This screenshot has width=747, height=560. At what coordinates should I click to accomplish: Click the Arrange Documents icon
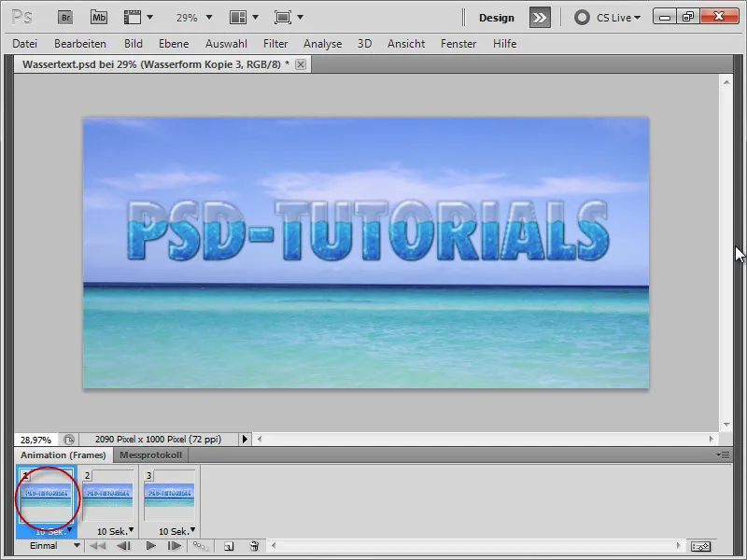point(238,18)
